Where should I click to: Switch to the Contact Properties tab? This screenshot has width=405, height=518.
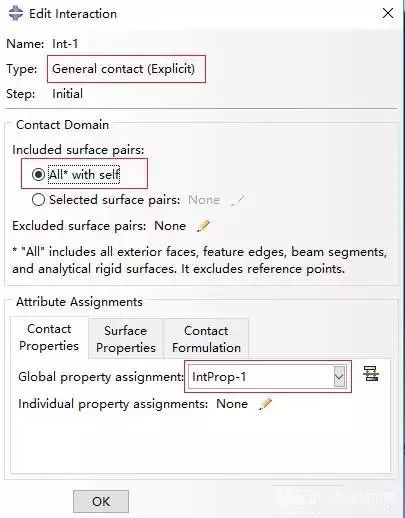click(x=49, y=337)
